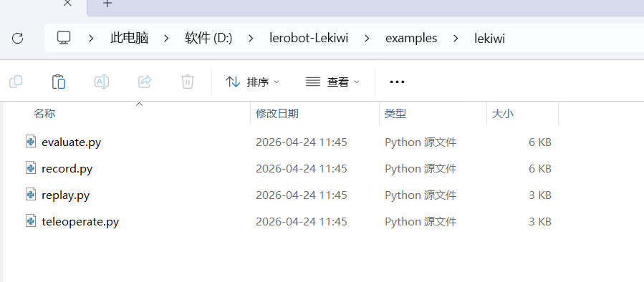
Task: Select file name teleoperate.py
Action: (80, 222)
